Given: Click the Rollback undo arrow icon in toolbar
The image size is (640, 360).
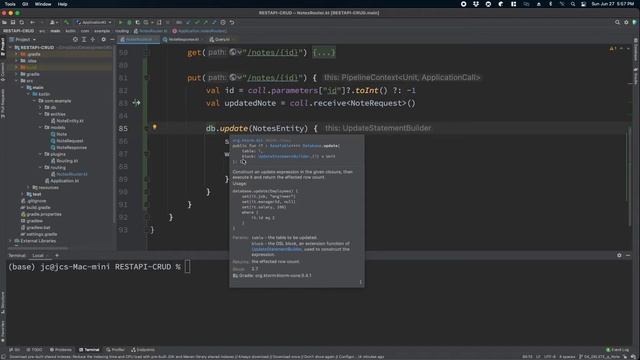Looking at the screenshot, I should [x=232, y=22].
